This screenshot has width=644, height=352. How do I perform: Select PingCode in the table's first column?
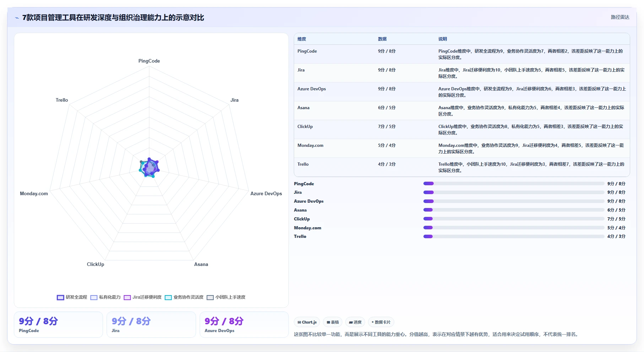point(307,51)
